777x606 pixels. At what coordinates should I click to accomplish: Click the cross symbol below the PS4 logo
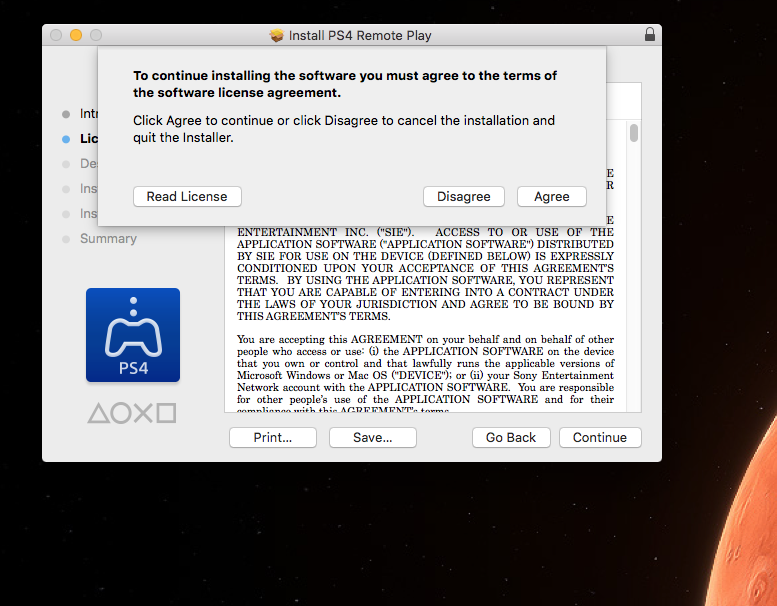click(x=143, y=413)
